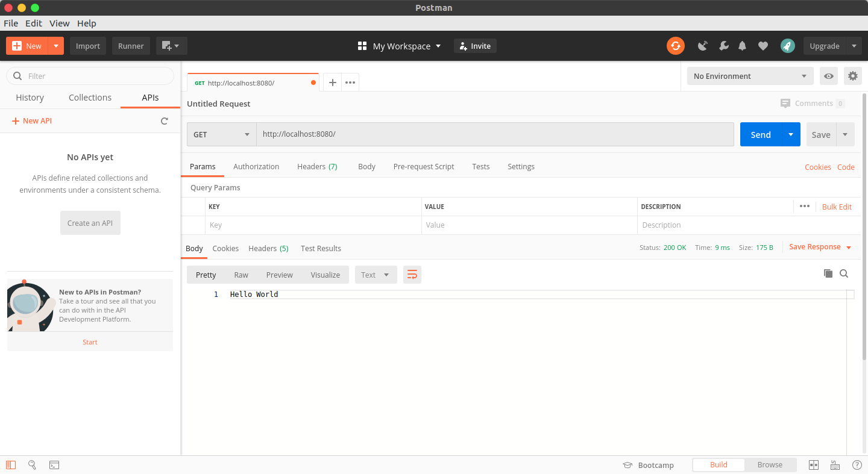The image size is (868, 474).
Task: Open the Help menu
Action: click(87, 23)
